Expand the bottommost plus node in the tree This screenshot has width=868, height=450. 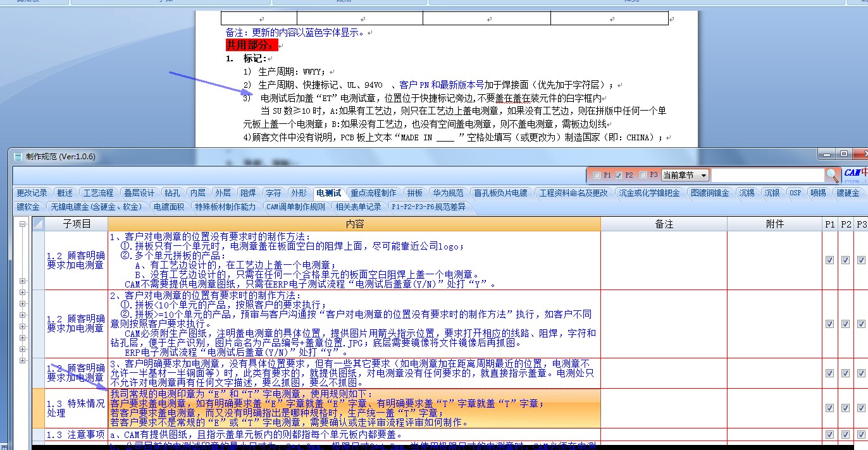click(23, 360)
